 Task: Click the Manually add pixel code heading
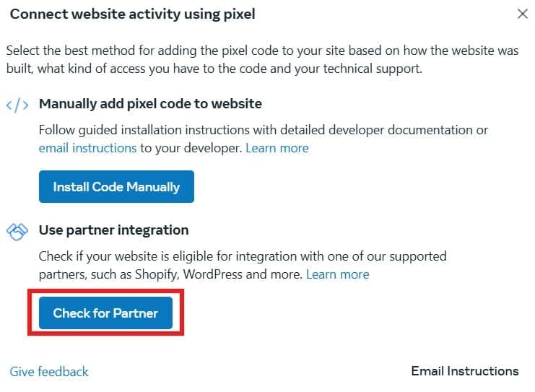click(x=150, y=104)
